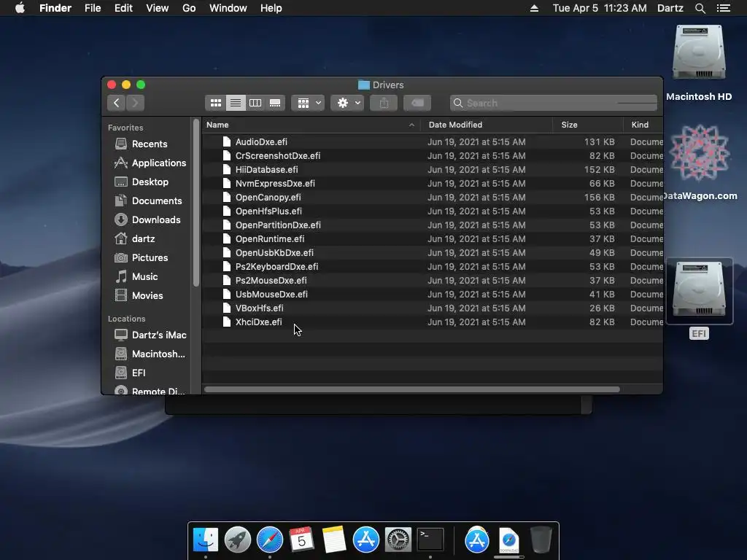
Task: Launch Safari from the Dock
Action: [x=270, y=540]
